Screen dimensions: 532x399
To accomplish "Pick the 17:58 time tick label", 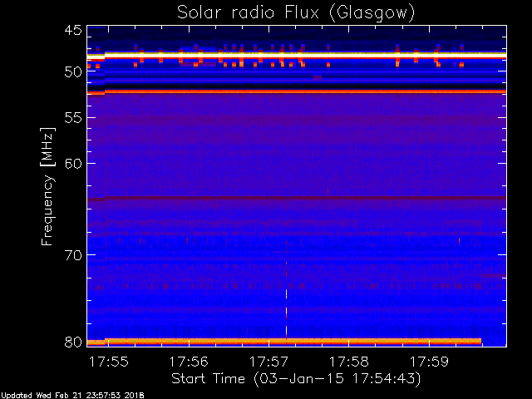I will pyautogui.click(x=349, y=362).
